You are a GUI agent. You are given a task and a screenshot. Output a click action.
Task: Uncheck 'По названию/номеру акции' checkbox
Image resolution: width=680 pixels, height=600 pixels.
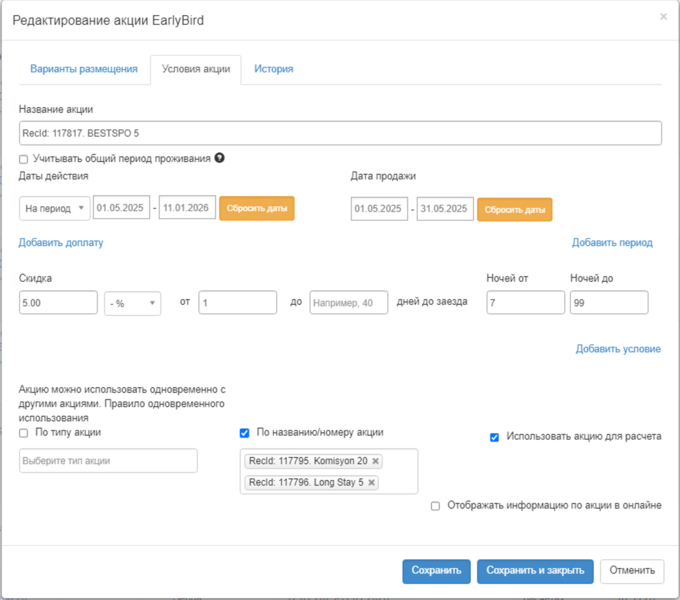[245, 433]
